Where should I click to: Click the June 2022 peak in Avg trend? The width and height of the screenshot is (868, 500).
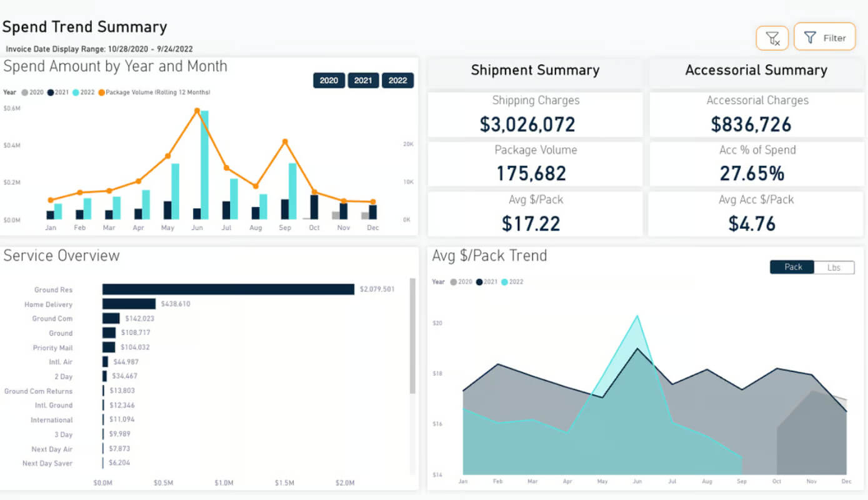637,316
